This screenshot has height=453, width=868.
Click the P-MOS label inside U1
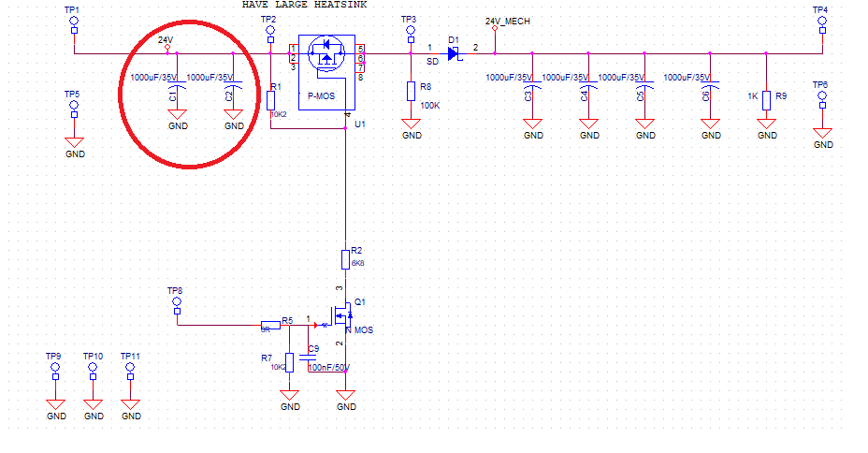coord(321,95)
